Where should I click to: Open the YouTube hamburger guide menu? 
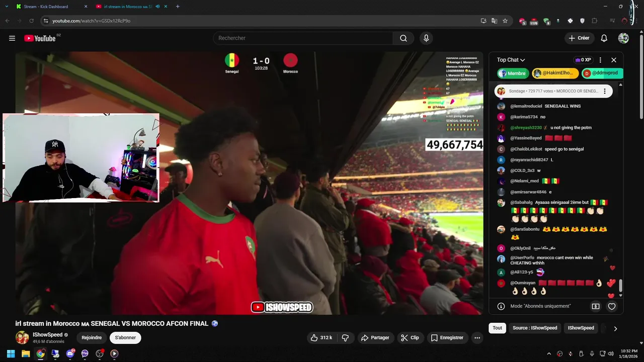tap(12, 38)
